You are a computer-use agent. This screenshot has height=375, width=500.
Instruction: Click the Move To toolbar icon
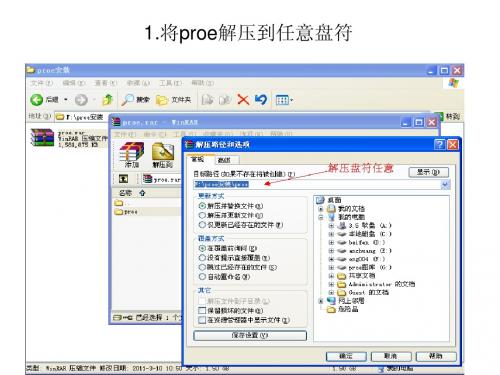click(x=207, y=100)
